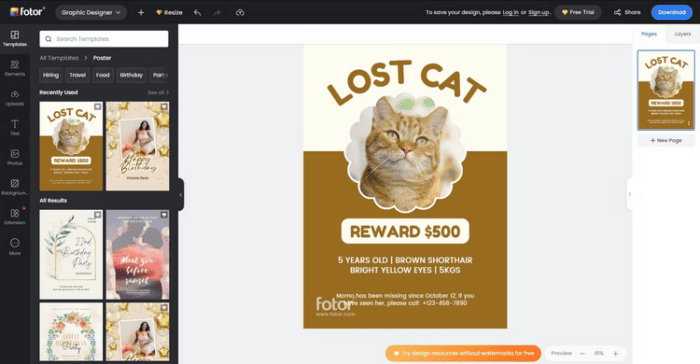Image resolution: width=700 pixels, height=364 pixels.
Task: Toggle favorite on Lost Cat template thumbnail
Action: (97, 107)
